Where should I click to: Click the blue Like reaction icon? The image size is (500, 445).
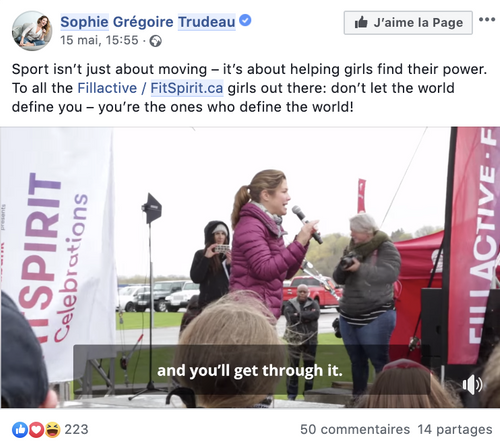pos(20,430)
